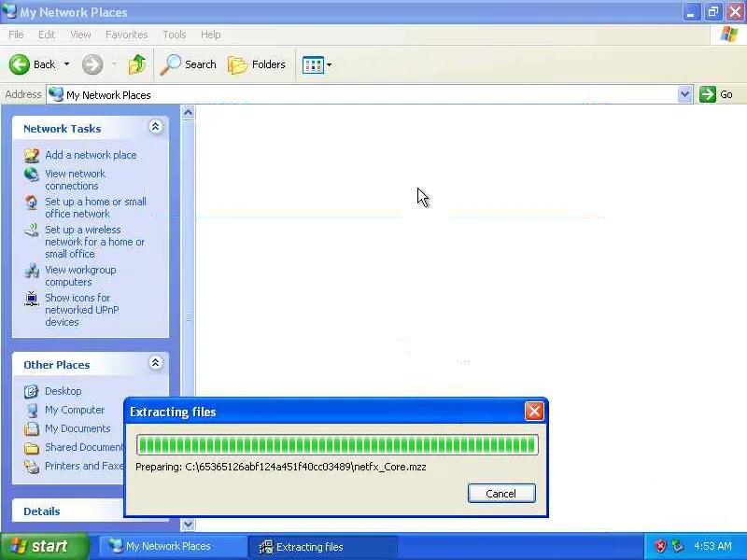Click the Printers and Faxes icon
747x560 pixels.
click(32, 466)
